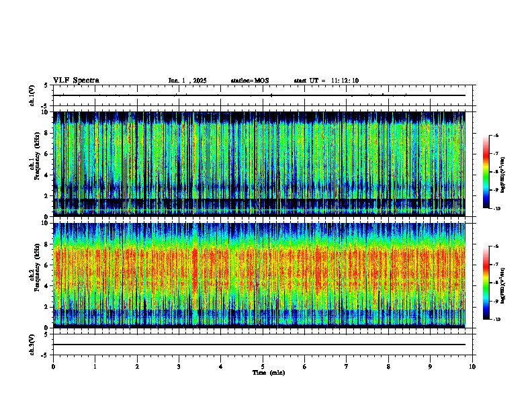The height and width of the screenshot is (411, 532).
Task: Click the '5' tick on ch.1(V) axis
Action: tap(46, 85)
